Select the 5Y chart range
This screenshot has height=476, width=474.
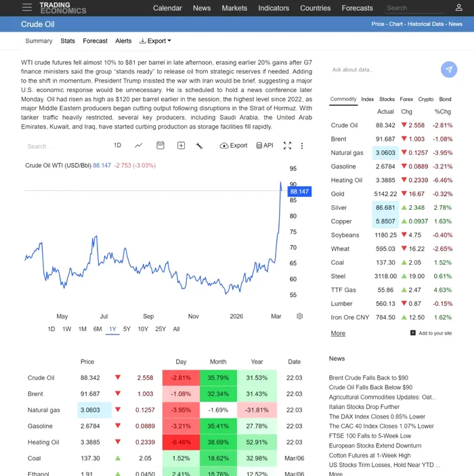[x=127, y=329]
